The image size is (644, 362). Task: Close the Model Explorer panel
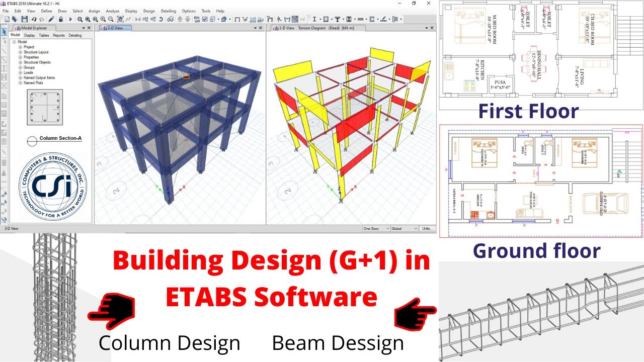click(x=89, y=28)
